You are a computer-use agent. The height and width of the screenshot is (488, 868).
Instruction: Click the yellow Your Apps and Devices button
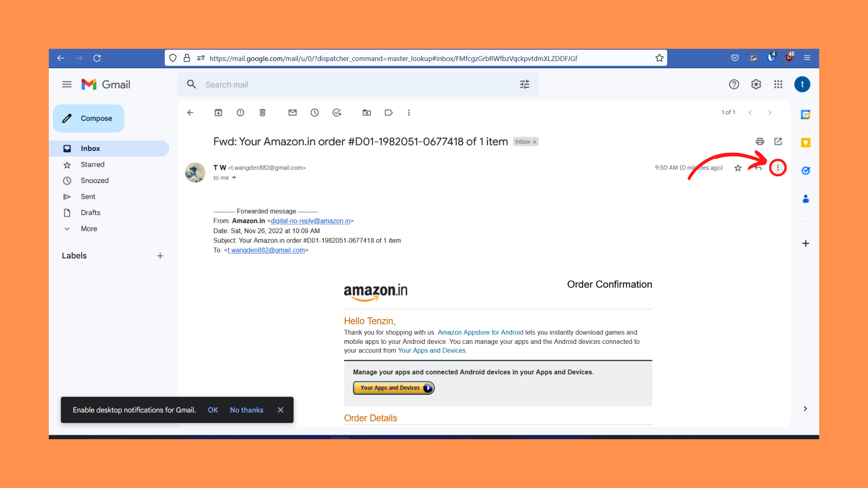pos(394,388)
